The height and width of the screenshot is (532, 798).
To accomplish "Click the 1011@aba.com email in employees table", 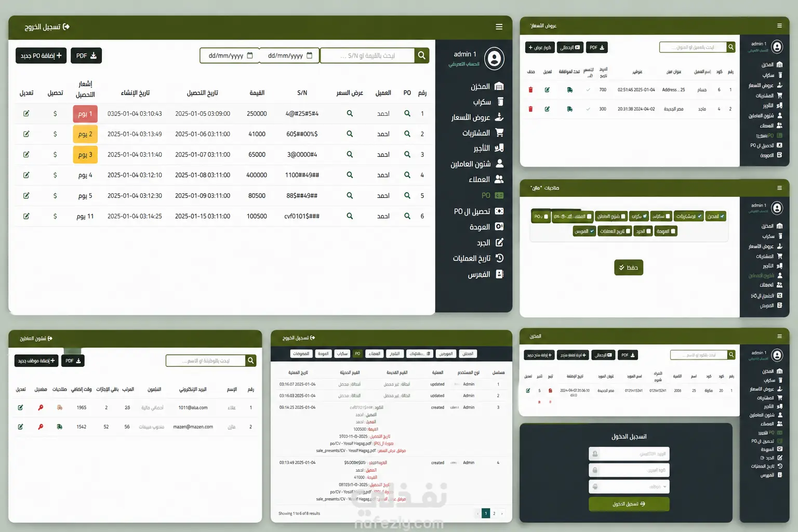I will pos(193,408).
